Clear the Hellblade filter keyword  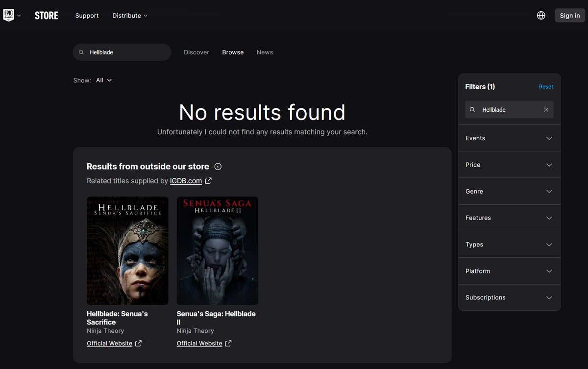[x=546, y=110]
